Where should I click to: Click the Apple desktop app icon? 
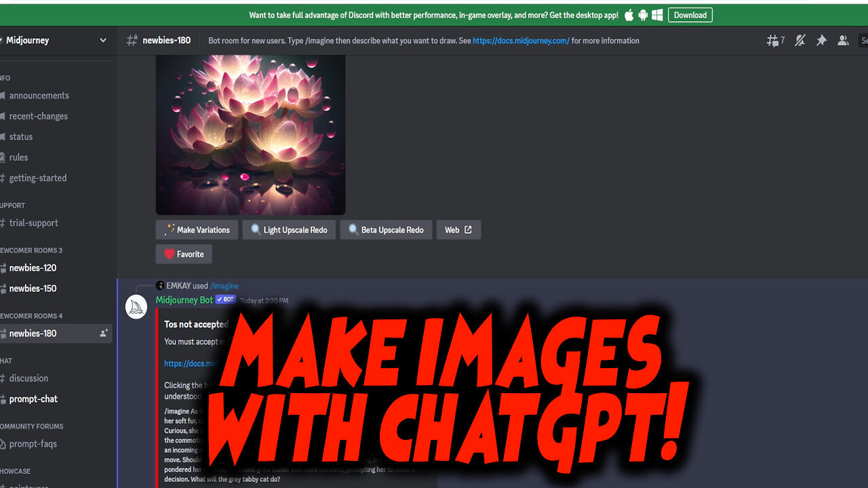tap(629, 15)
